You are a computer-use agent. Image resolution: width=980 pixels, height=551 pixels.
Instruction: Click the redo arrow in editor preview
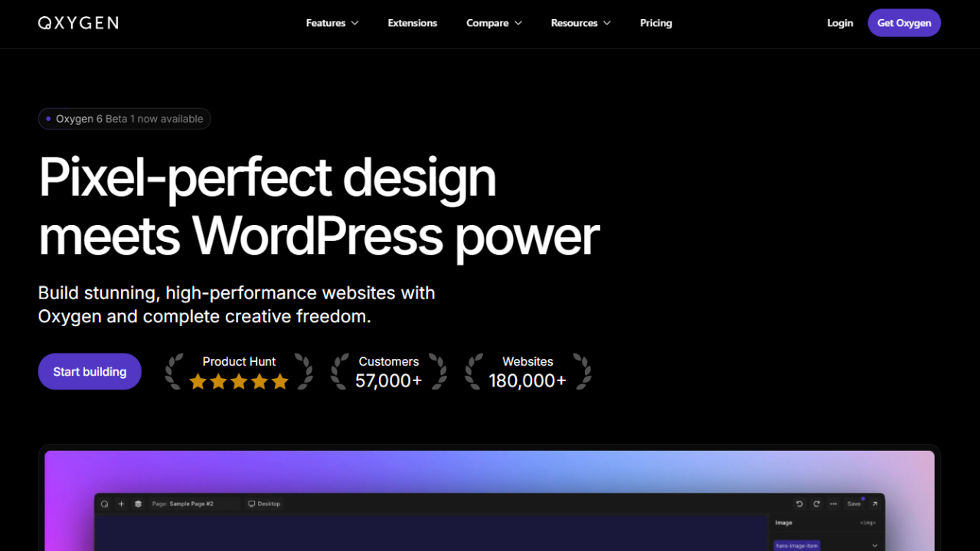pyautogui.click(x=816, y=504)
